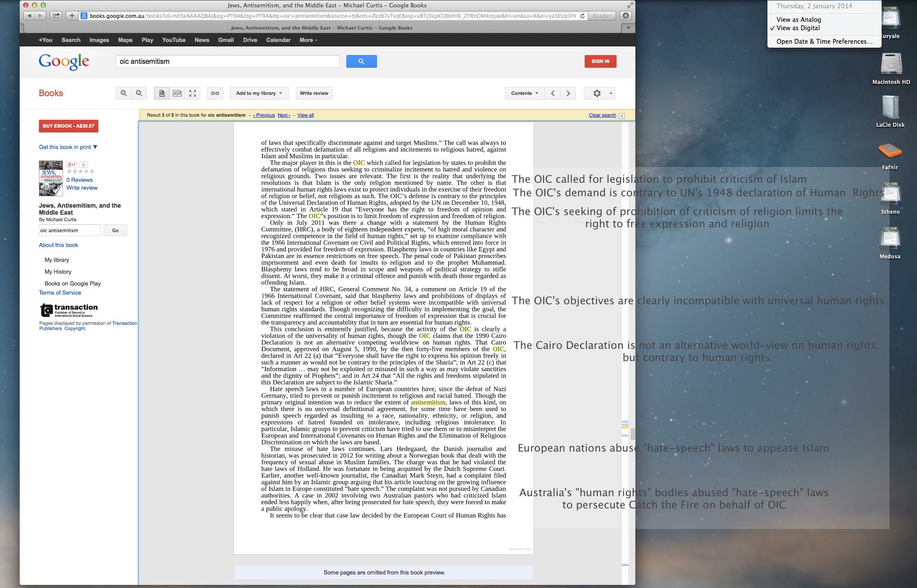Image resolution: width=917 pixels, height=588 pixels.
Task: Select the Fafnir drive desktop icon
Action: [890, 156]
